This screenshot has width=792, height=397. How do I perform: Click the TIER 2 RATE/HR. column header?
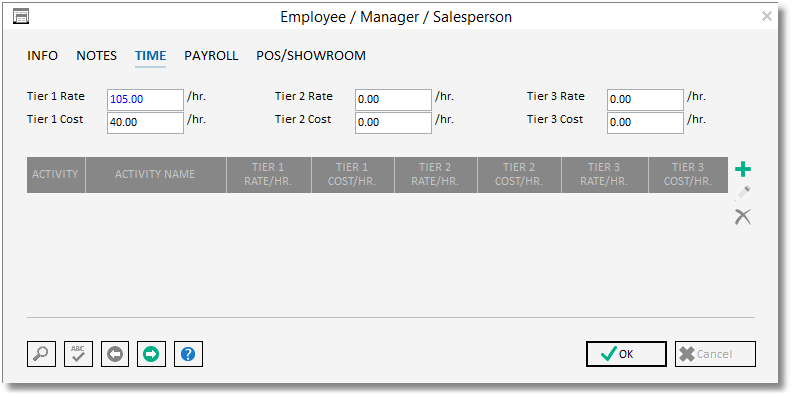(x=436, y=175)
